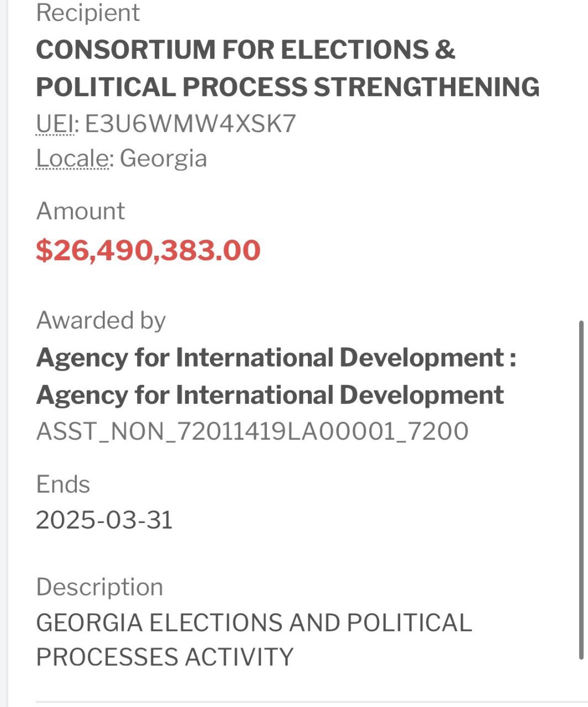Open the first "Agency for International Development" line

pyautogui.click(x=276, y=358)
